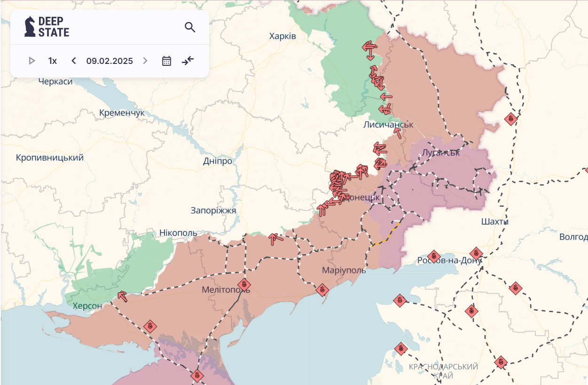The width and height of the screenshot is (588, 385).
Task: Click the Лисичанськ city label
Action: tap(388, 125)
